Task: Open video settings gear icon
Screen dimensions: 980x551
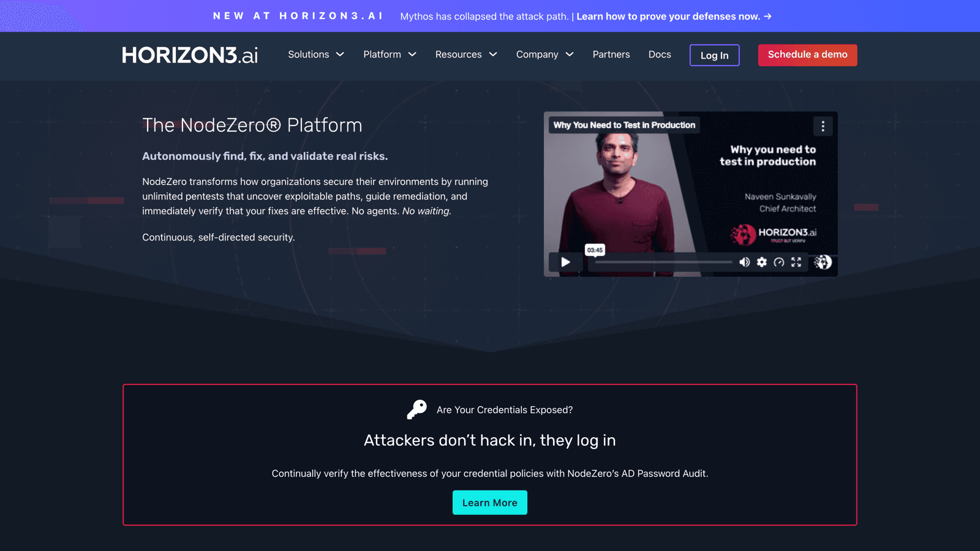Action: click(x=761, y=262)
